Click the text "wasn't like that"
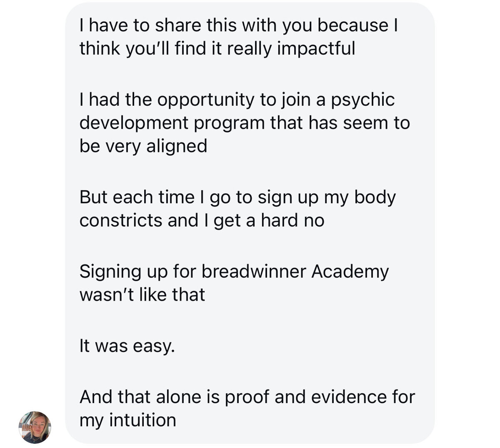The image size is (500, 448). [x=142, y=295]
